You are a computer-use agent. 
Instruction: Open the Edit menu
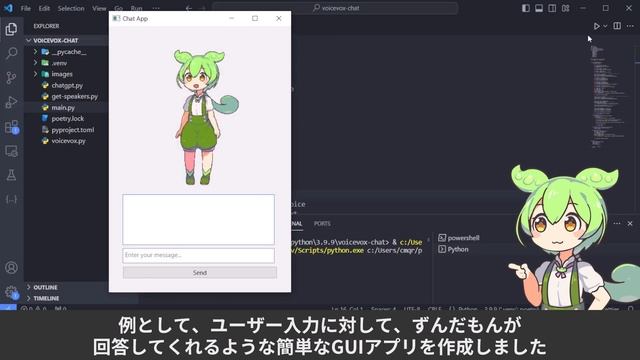pos(44,8)
